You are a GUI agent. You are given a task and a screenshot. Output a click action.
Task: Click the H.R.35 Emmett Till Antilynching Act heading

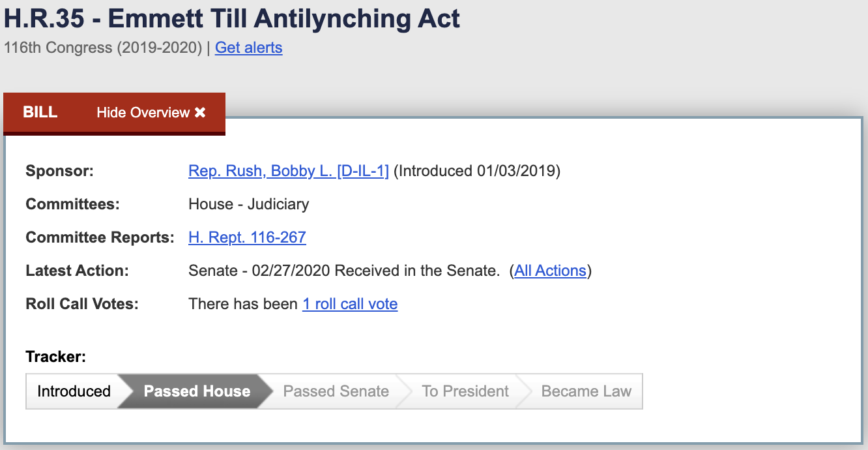[232, 18]
